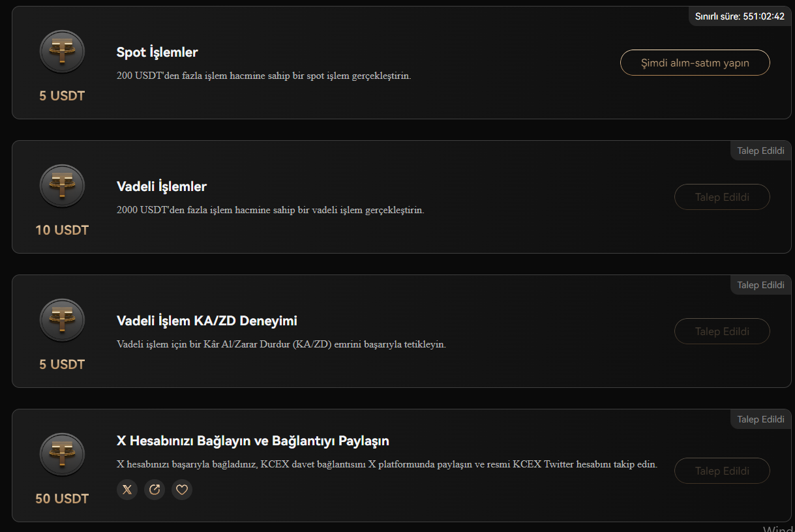Click the Tether coin icon in X Hesabınızı card
This screenshot has width=795, height=532.
tap(62, 455)
